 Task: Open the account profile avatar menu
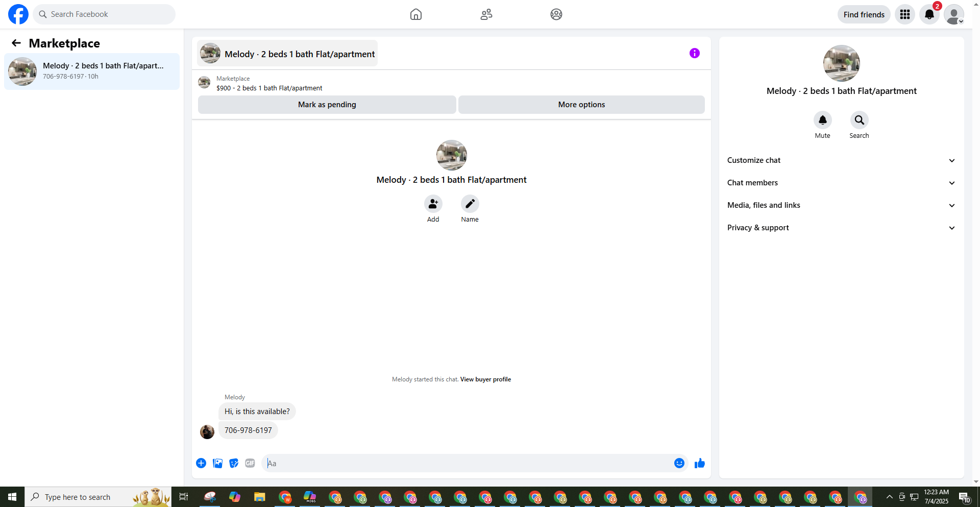pyautogui.click(x=954, y=14)
